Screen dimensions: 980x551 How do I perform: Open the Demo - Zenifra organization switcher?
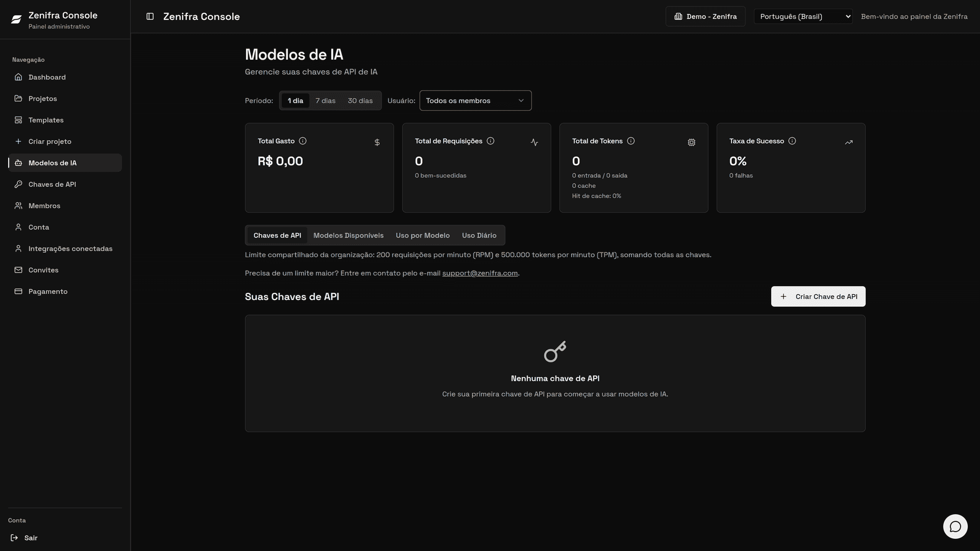(x=705, y=16)
